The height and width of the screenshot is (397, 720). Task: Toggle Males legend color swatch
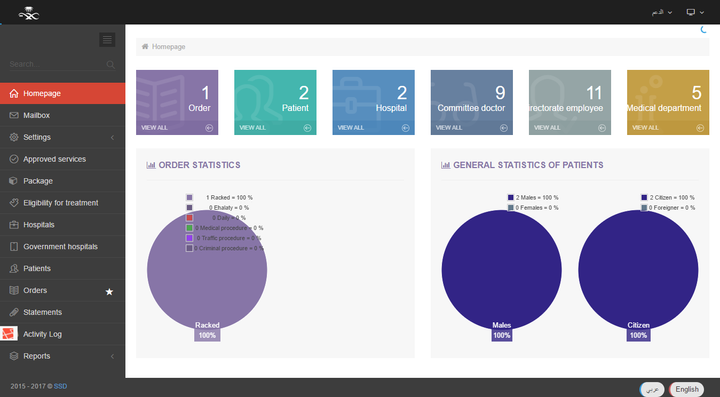click(511, 198)
